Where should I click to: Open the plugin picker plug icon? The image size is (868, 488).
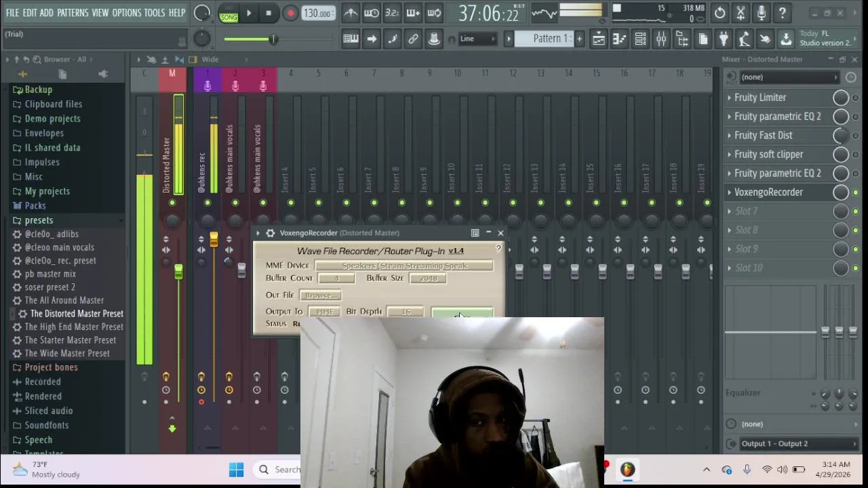click(x=724, y=39)
